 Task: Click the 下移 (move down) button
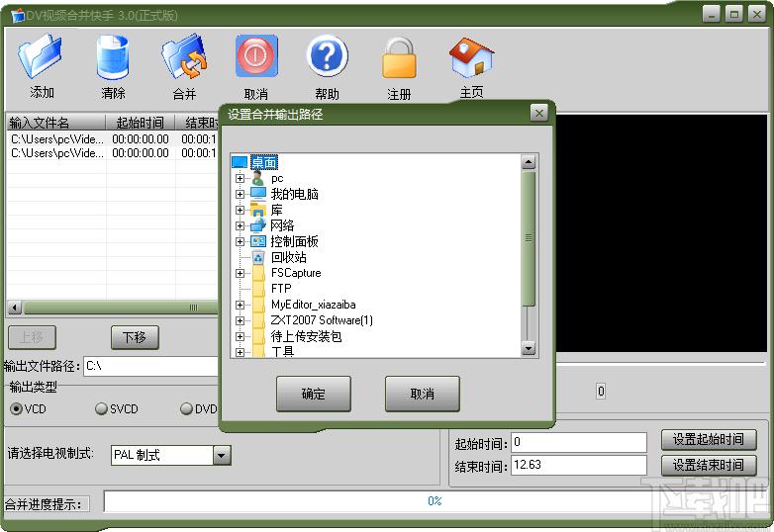[x=135, y=337]
